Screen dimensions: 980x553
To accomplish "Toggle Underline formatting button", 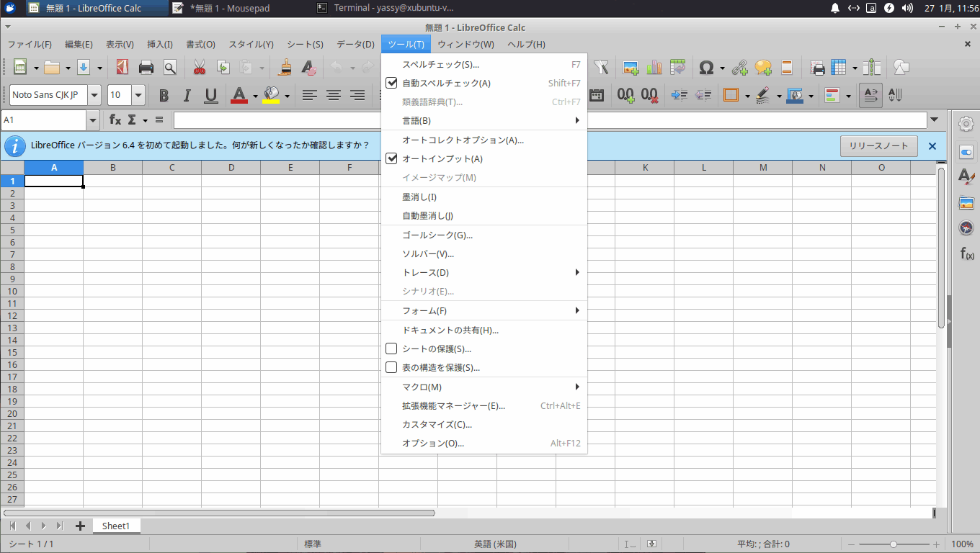I will coord(211,95).
